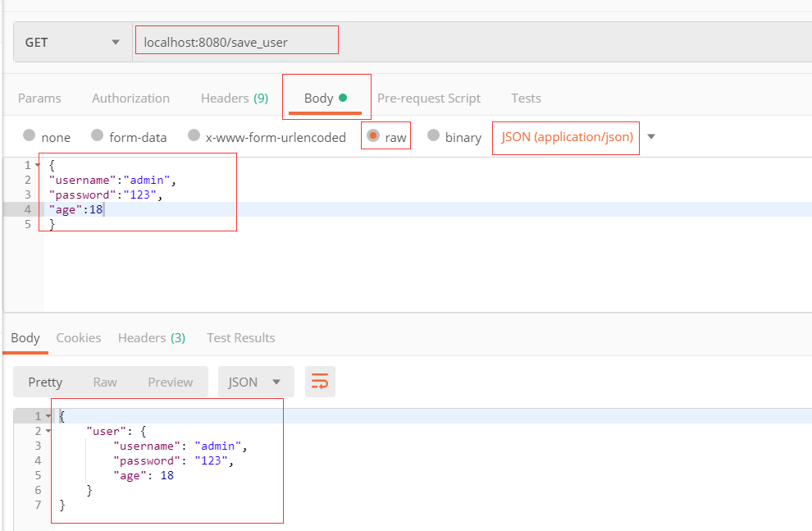
Task: Place cursor on "age":18 request line
Action: pos(75,209)
